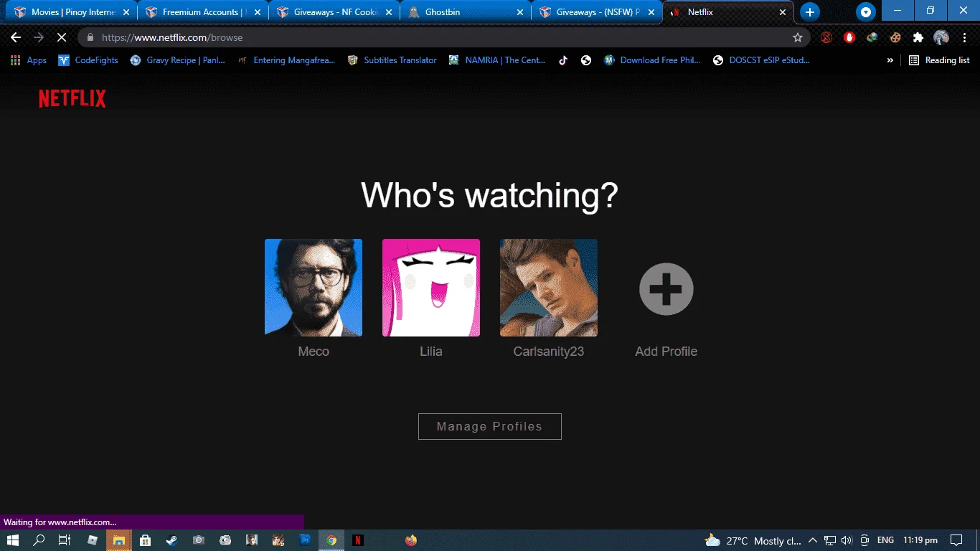
Task: Open the notification center icon
Action: (x=956, y=540)
